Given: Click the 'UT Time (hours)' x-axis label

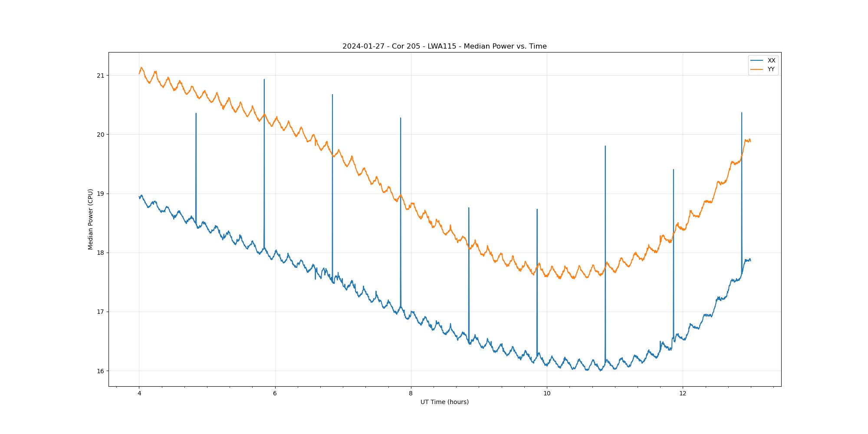Looking at the screenshot, I should [444, 402].
